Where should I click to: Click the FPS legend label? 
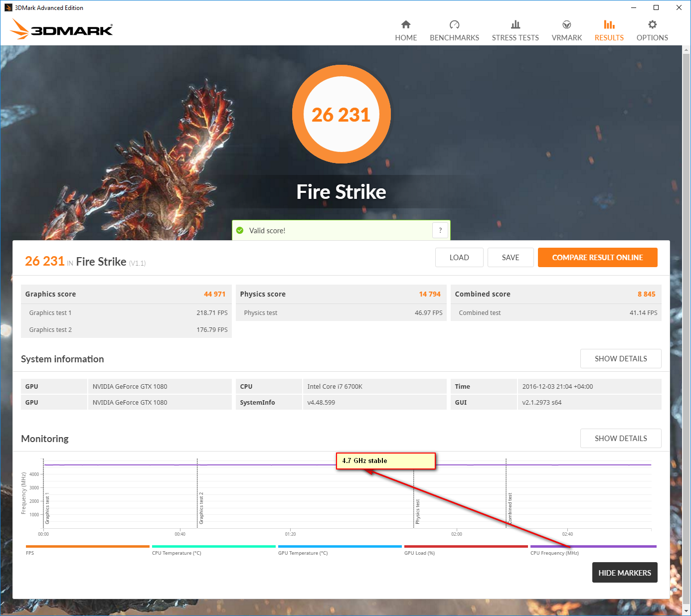click(x=30, y=553)
